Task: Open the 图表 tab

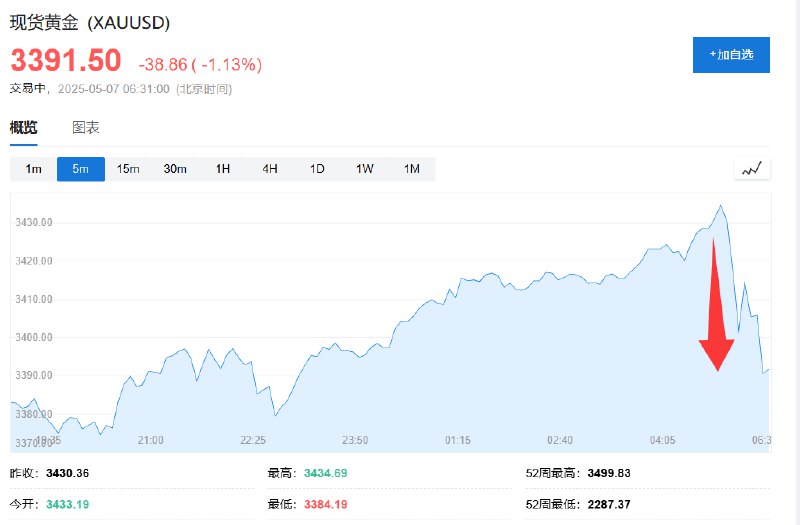Action: (x=86, y=128)
